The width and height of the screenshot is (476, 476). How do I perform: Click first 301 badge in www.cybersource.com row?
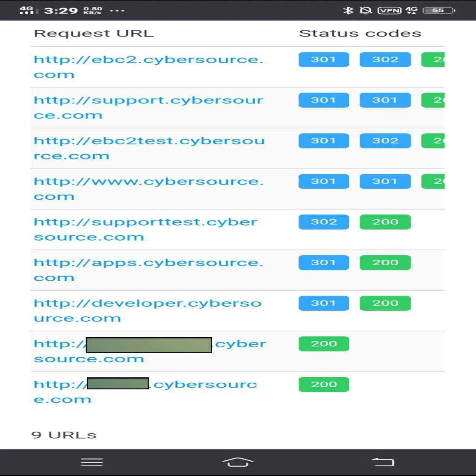tap(324, 181)
